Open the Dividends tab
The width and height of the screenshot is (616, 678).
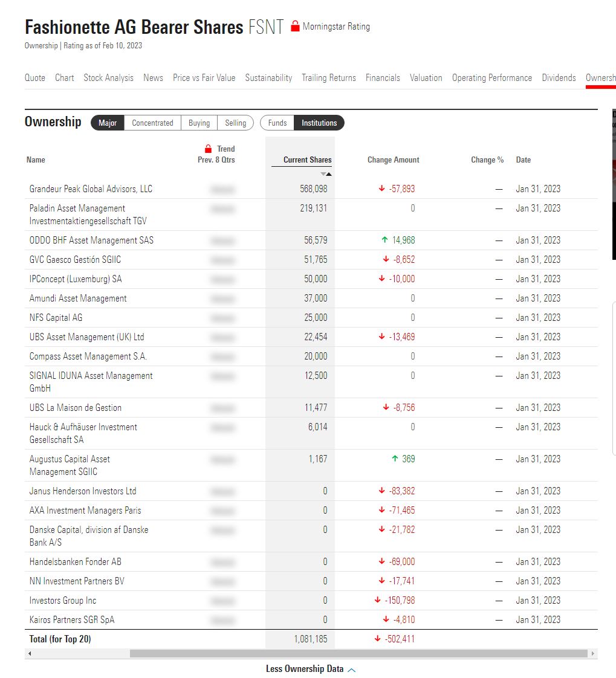[x=559, y=78]
